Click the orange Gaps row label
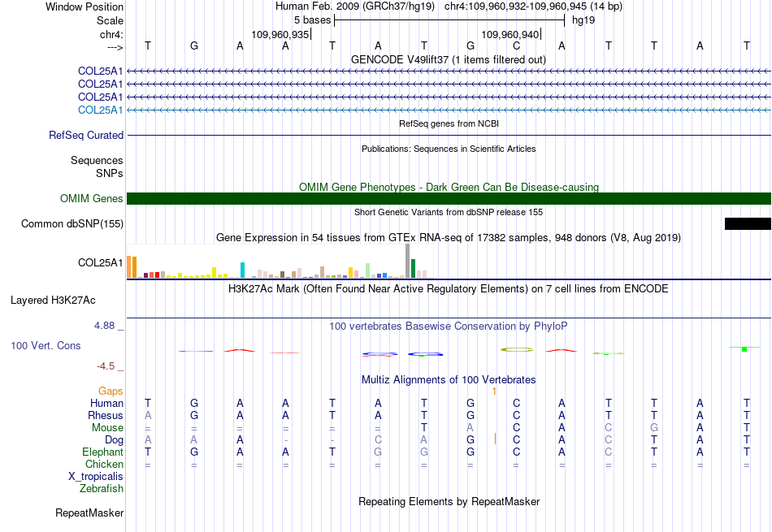 pyautogui.click(x=111, y=391)
